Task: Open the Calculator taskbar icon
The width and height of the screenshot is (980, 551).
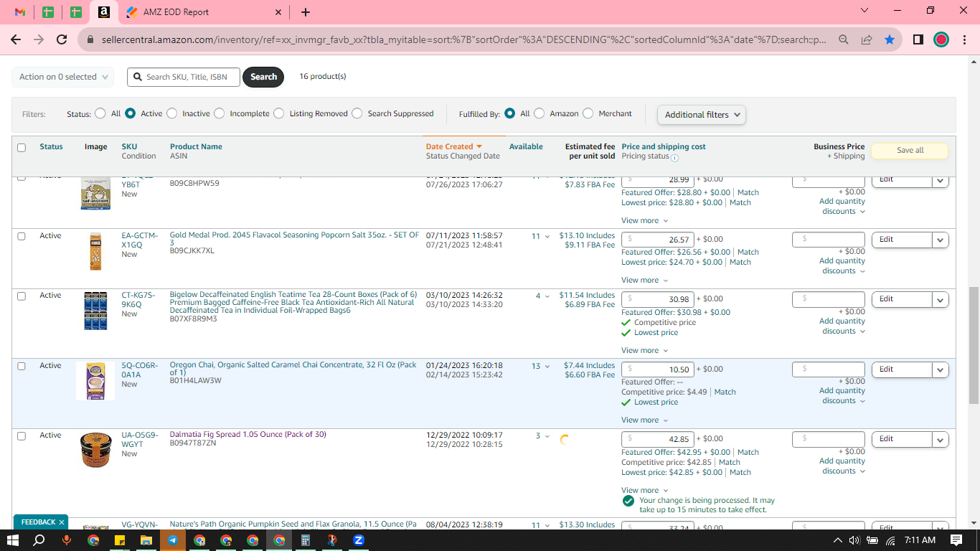Action: click(x=305, y=540)
